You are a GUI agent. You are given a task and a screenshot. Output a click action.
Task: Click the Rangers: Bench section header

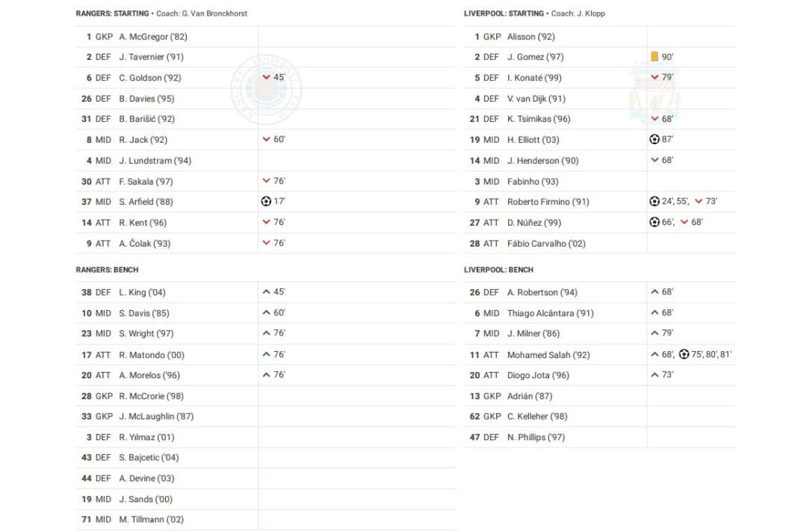(107, 270)
